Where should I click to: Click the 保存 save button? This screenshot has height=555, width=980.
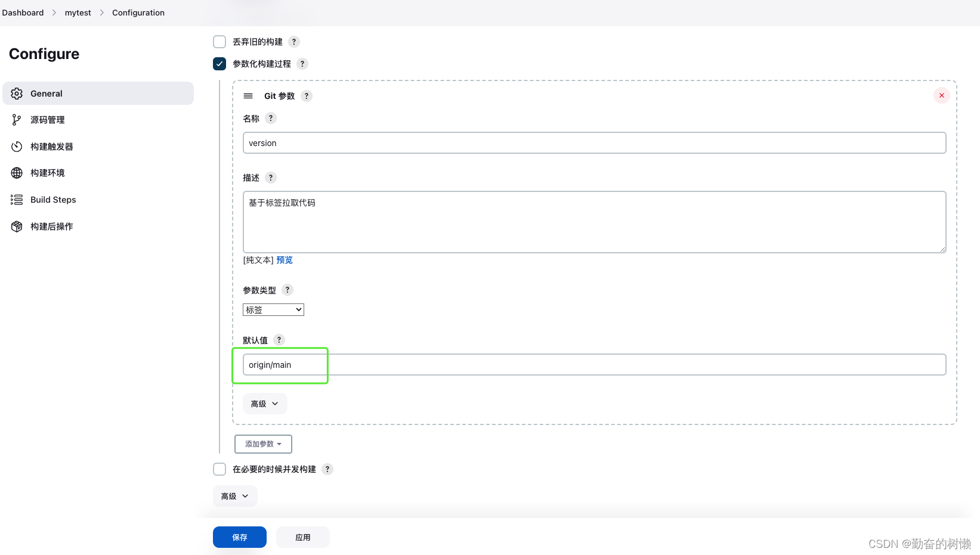[x=240, y=537]
